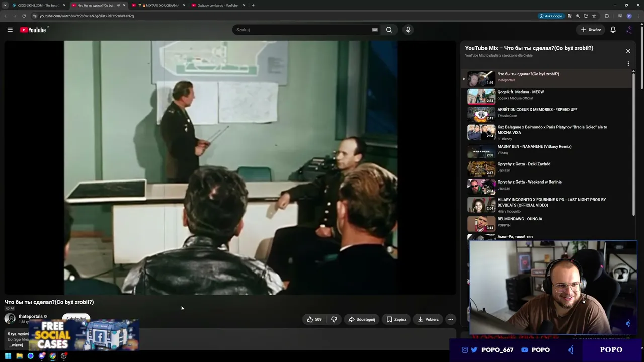Open the Chrome three-dot menu
This screenshot has height=362, width=644.
(x=638, y=16)
